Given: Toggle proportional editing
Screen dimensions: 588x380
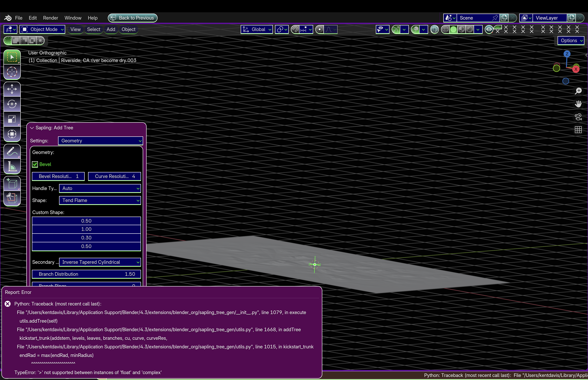Looking at the screenshot, I should point(320,29).
